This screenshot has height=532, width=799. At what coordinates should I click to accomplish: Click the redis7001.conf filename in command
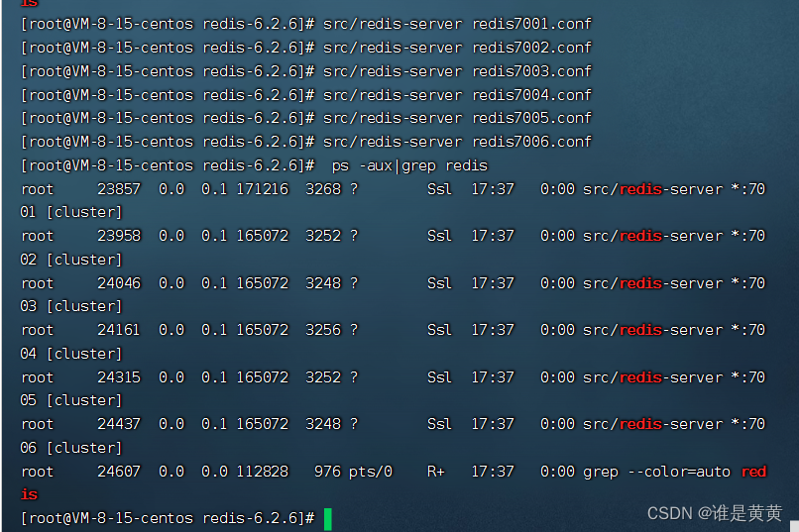[531, 23]
